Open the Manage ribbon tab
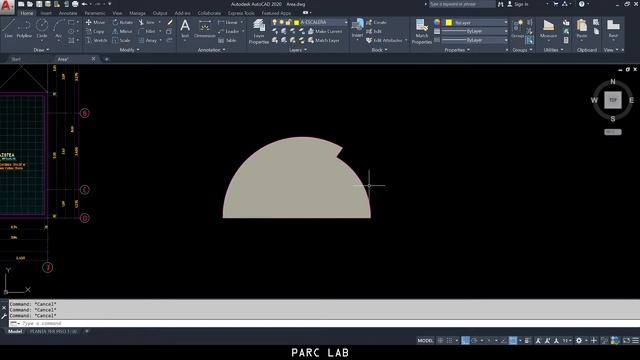The width and height of the screenshot is (640, 360). coord(137,13)
